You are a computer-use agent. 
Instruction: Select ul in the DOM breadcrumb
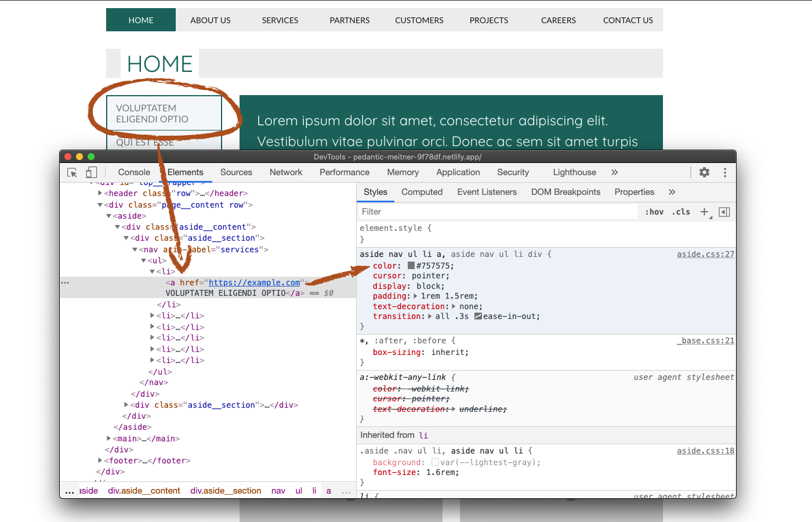pos(299,491)
